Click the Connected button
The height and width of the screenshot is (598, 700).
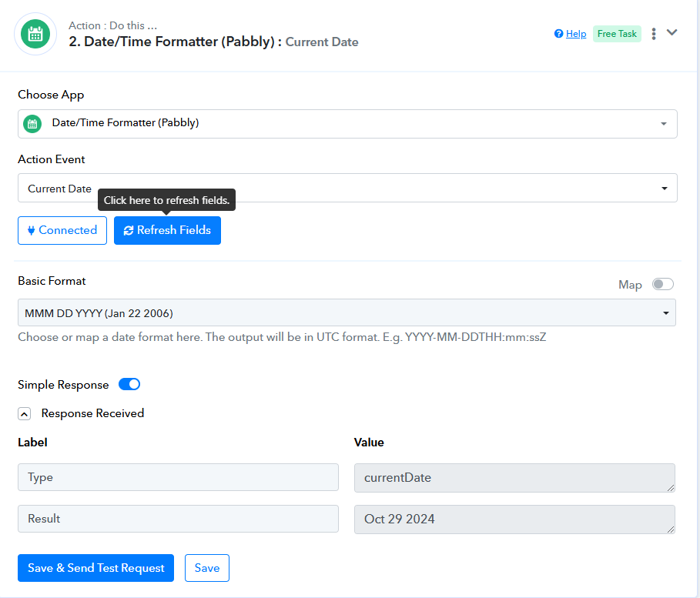pos(62,230)
